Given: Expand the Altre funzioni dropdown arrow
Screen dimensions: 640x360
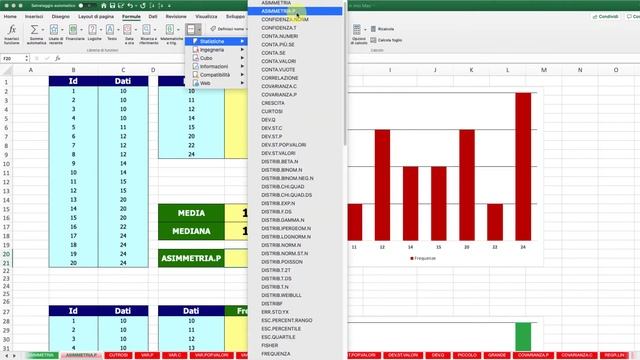Looking at the screenshot, I should (x=199, y=29).
